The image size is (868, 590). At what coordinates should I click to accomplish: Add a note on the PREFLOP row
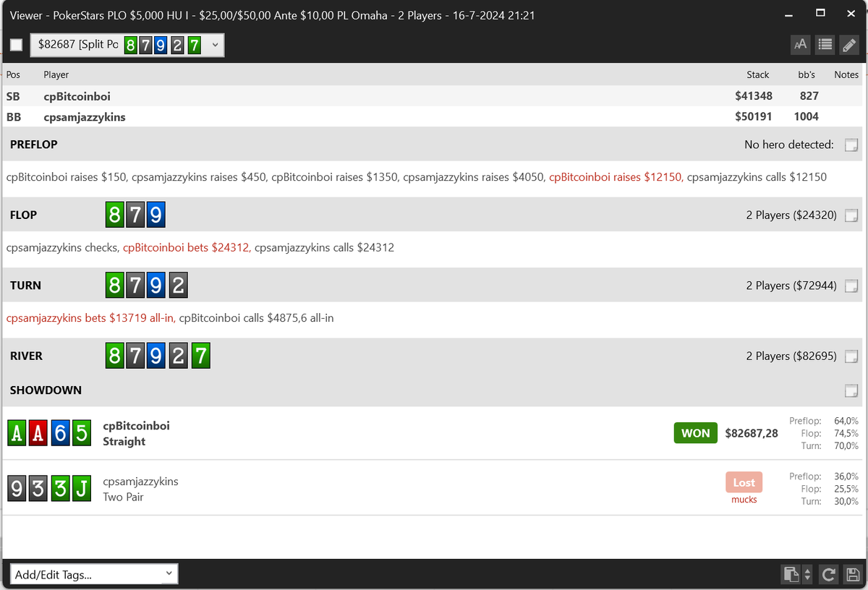pos(851,145)
